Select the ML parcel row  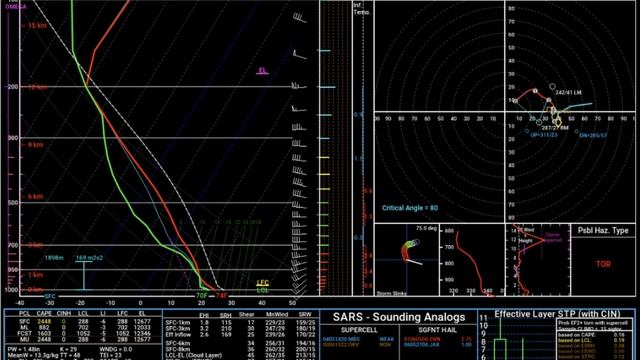tap(83, 327)
